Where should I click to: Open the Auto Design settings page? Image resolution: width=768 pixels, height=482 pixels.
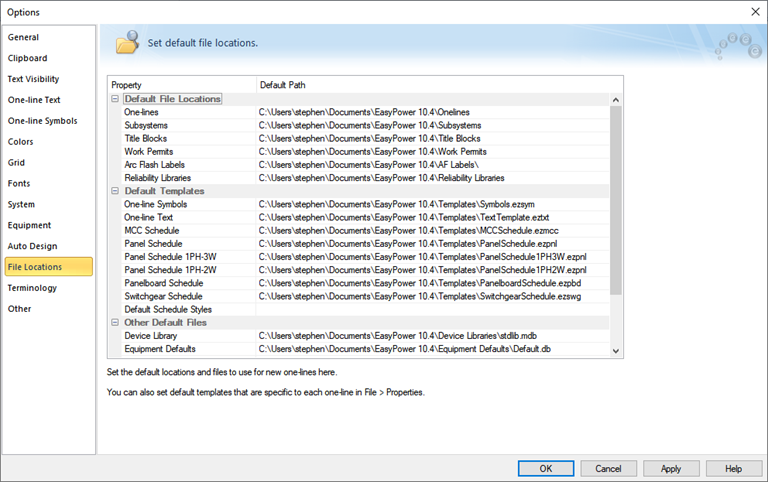(x=33, y=246)
